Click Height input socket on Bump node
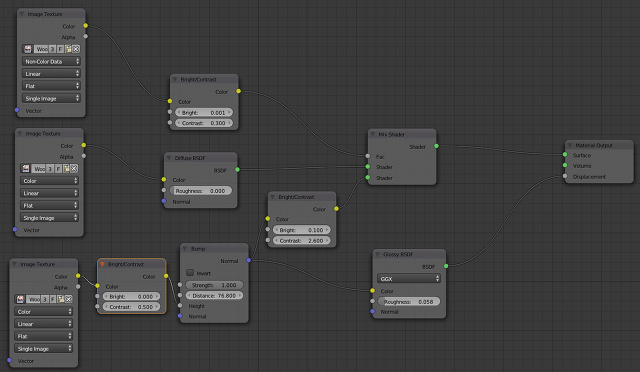The image size is (640, 372). click(180, 305)
